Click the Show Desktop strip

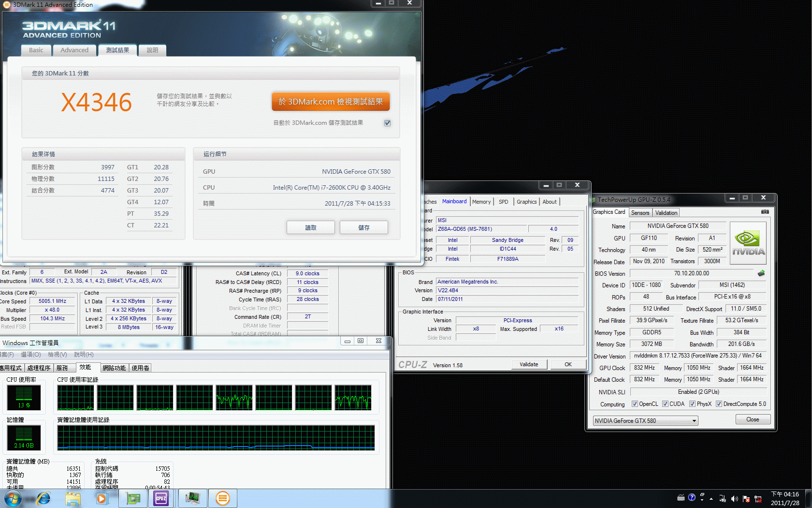808,498
